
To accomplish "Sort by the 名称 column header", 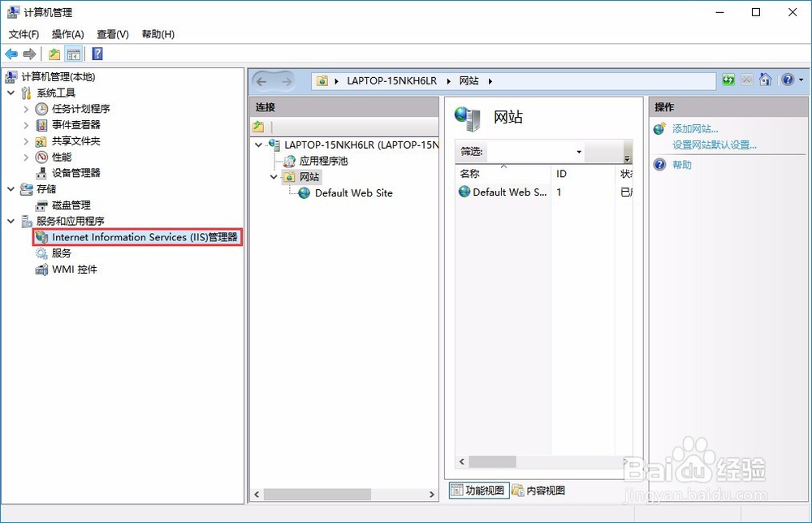I will coord(503,174).
